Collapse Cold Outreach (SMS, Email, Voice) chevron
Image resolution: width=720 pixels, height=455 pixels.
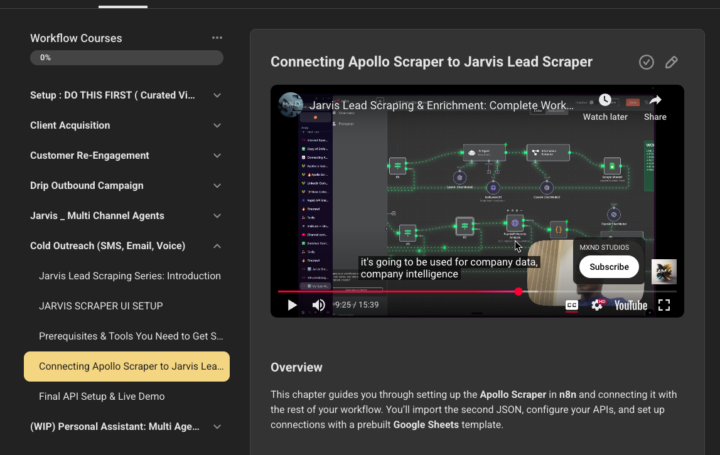[217, 246]
